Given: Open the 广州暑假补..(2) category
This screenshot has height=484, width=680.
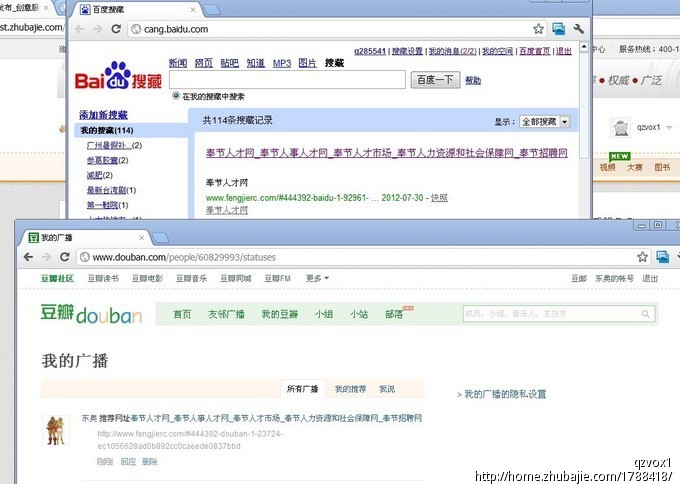Looking at the screenshot, I should [114, 145].
